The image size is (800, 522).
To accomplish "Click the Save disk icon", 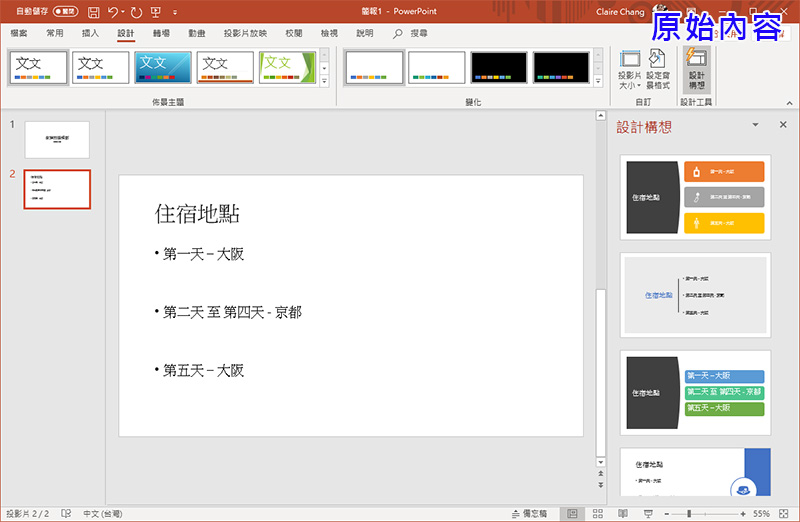I will (x=93, y=12).
